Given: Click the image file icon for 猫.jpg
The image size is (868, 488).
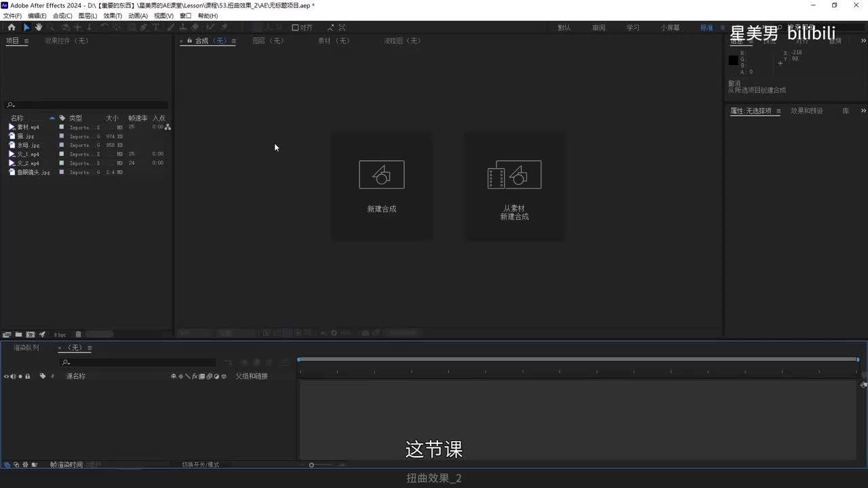Looking at the screenshot, I should pos(12,136).
